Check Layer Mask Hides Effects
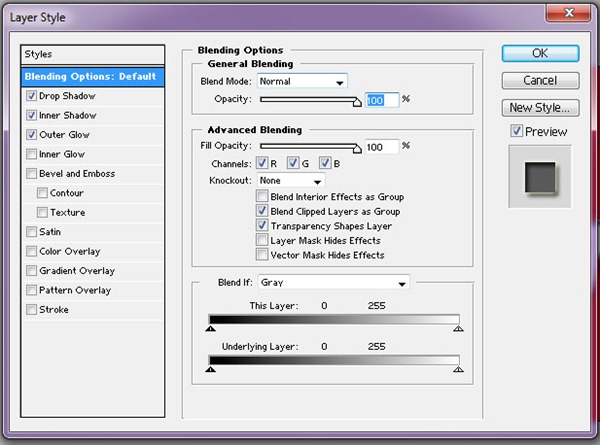 262,240
